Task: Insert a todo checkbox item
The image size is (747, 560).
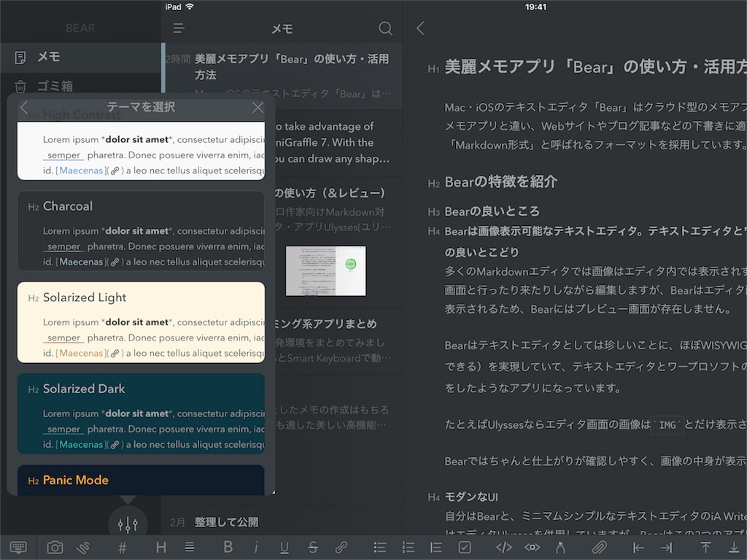Action: [x=465, y=547]
